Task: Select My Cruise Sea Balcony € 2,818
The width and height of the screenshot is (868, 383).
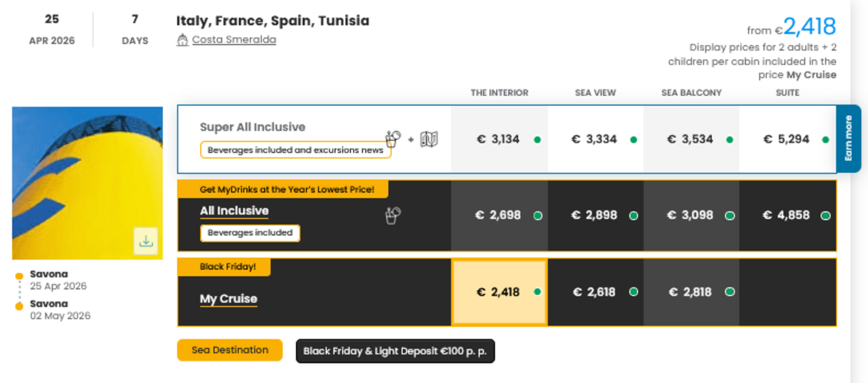Action: pos(690,292)
